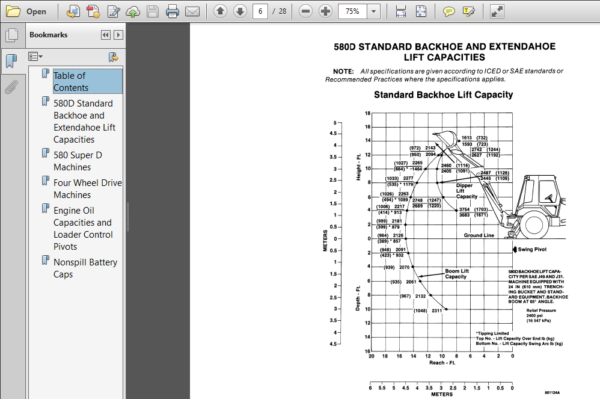Viewport: 600px width, 399px height.
Task: Collapse the Bookmarks panel with double arrow
Action: pyautogui.click(x=106, y=35)
